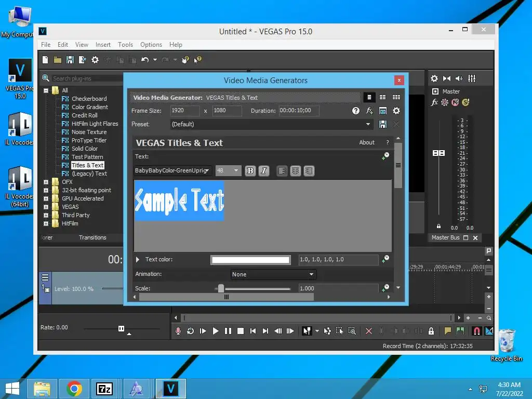Select the Credit Roll generator
This screenshot has width=532, height=399.
pyautogui.click(x=85, y=115)
